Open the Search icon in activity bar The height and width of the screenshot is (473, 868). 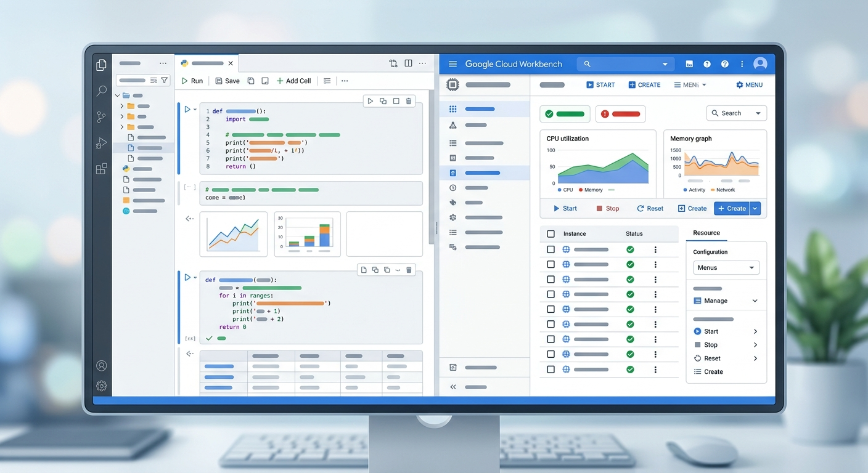(101, 91)
